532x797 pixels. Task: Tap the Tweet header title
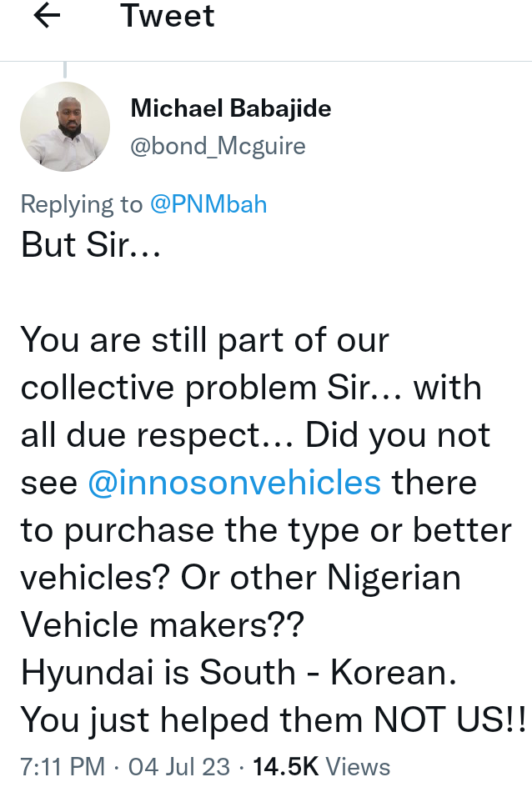[x=168, y=16]
